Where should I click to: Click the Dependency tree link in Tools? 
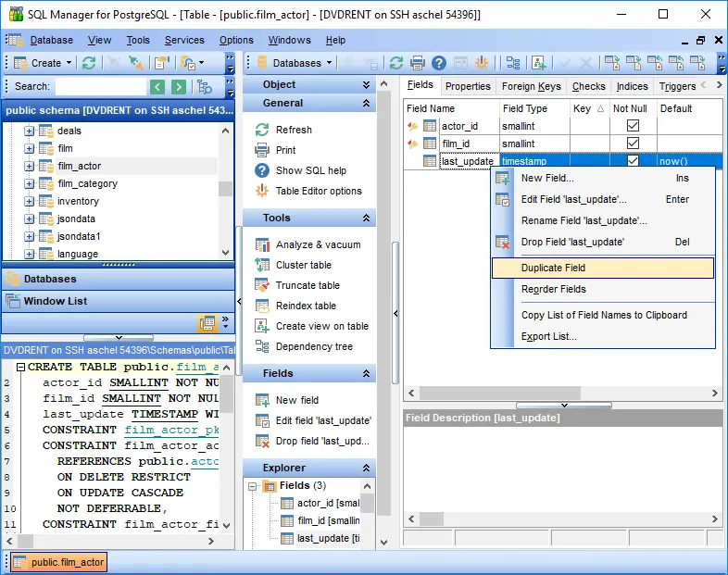coord(314,346)
